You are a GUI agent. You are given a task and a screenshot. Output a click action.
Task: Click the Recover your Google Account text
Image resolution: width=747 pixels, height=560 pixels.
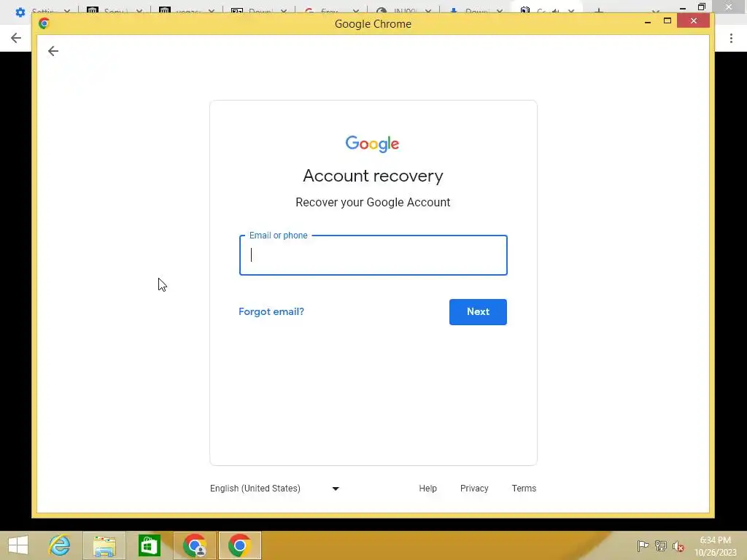373,203
